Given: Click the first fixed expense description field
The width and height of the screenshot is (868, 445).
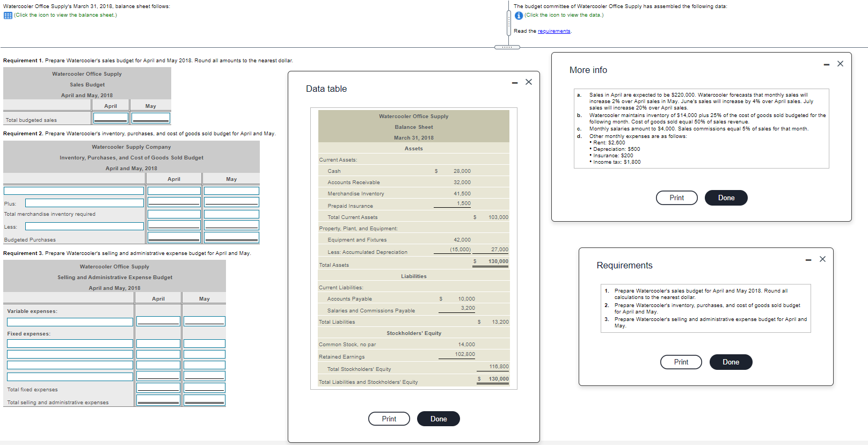Looking at the screenshot, I should coord(70,344).
